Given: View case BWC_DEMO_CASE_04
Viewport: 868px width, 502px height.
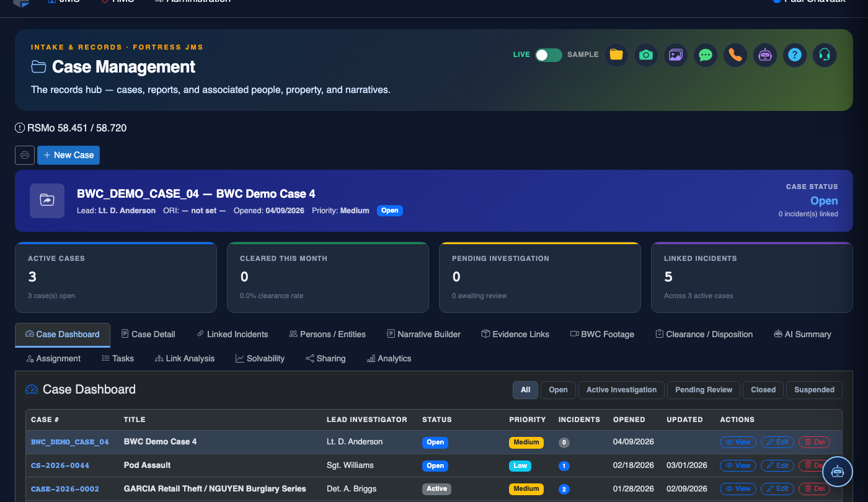Looking at the screenshot, I should point(738,442).
